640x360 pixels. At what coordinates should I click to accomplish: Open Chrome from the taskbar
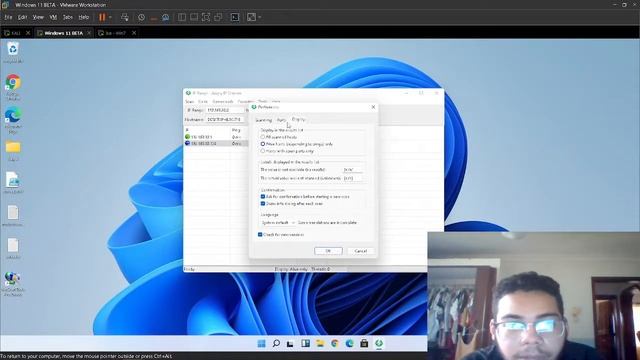point(335,343)
